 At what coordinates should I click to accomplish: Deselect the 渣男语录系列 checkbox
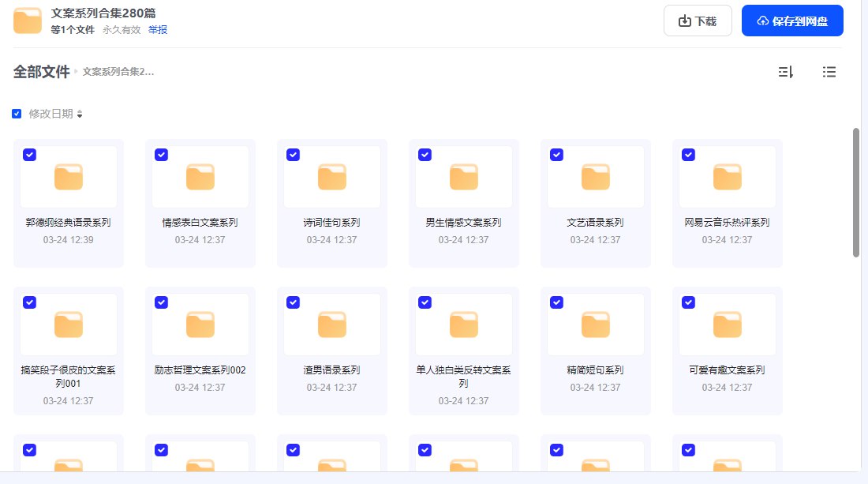point(293,302)
